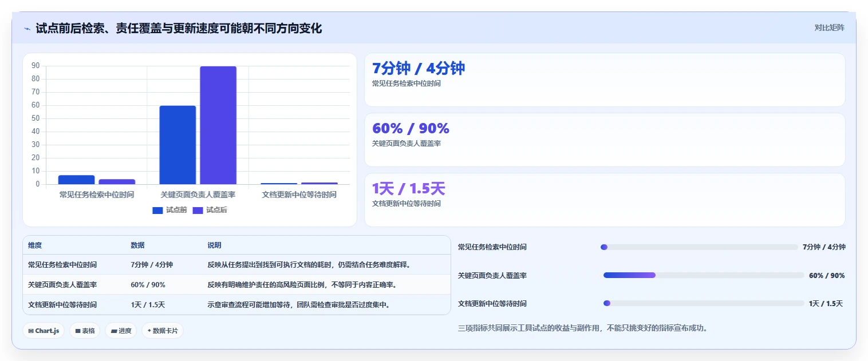Click the 试点后 bar for 文档更新中位等待时间

click(319, 184)
